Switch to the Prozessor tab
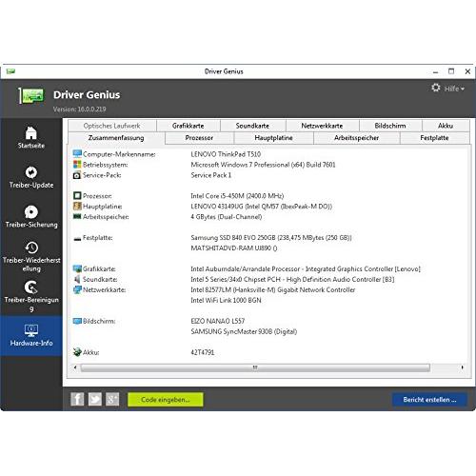Screen dimensions: 476x476 point(199,138)
